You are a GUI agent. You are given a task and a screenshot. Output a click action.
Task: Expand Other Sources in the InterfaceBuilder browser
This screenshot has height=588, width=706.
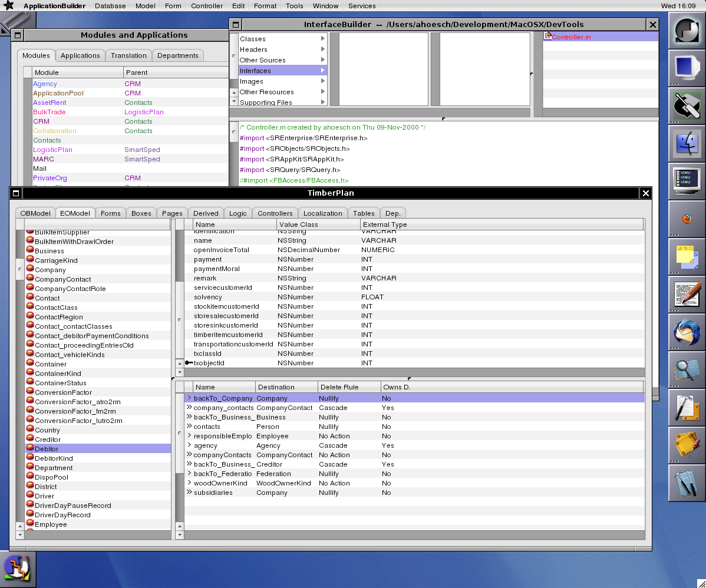tap(323, 60)
